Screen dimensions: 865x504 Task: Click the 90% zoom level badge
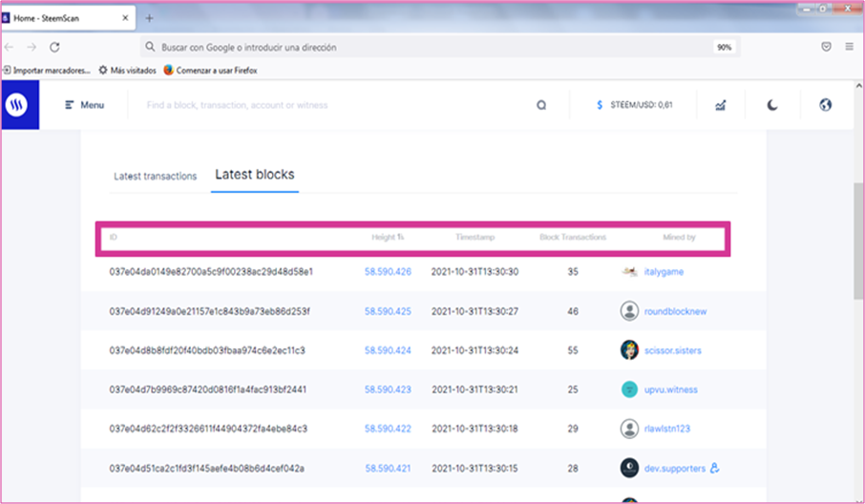(x=724, y=48)
